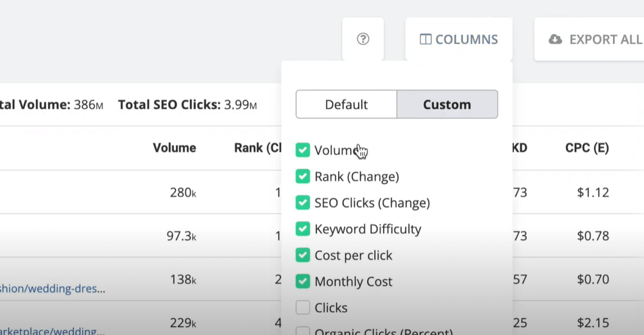Turn off the Cost per click checkbox
This screenshot has width=644, height=335.
tap(303, 255)
